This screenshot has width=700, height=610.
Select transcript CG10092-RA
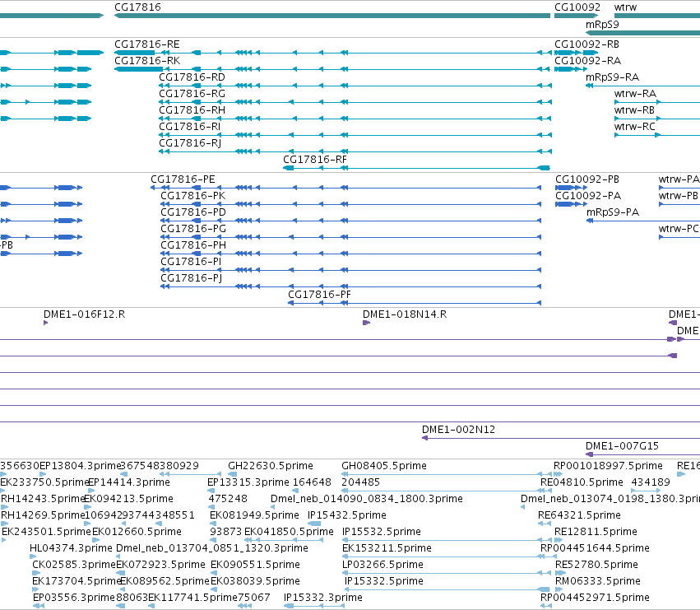[587, 61]
